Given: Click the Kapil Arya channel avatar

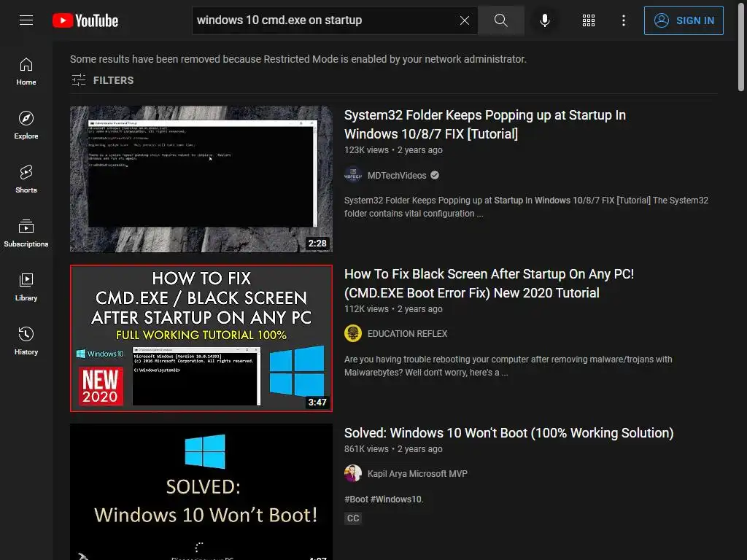Looking at the screenshot, I should tap(353, 474).
